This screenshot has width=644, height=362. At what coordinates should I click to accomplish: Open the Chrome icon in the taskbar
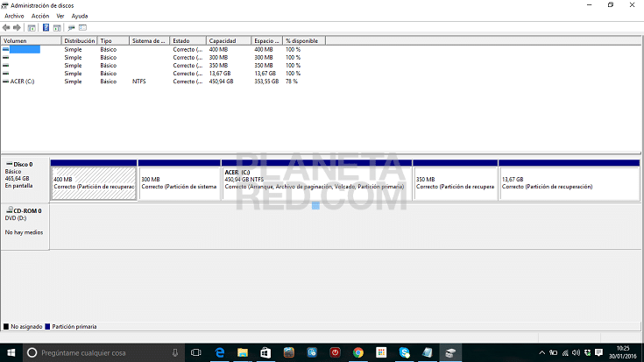pos(358,352)
